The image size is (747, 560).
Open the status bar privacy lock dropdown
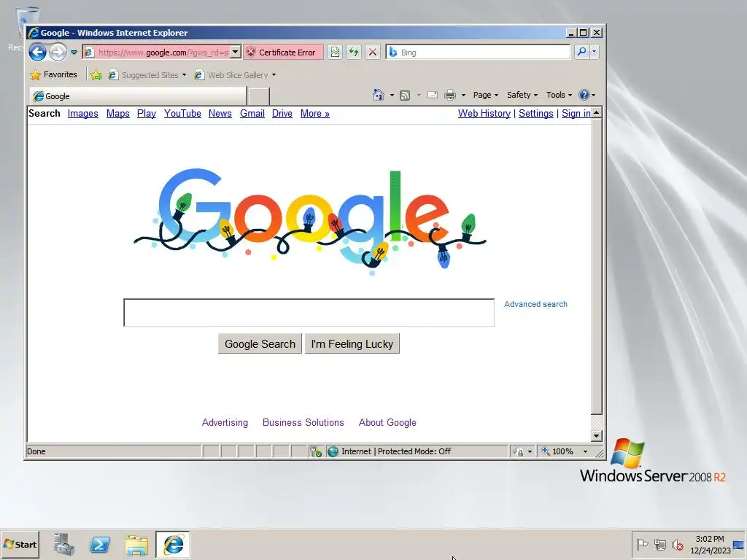[522, 451]
